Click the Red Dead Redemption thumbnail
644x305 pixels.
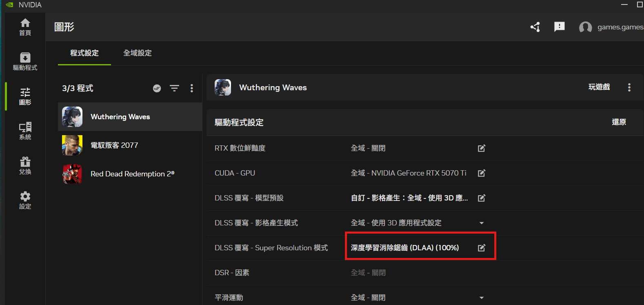click(x=72, y=174)
